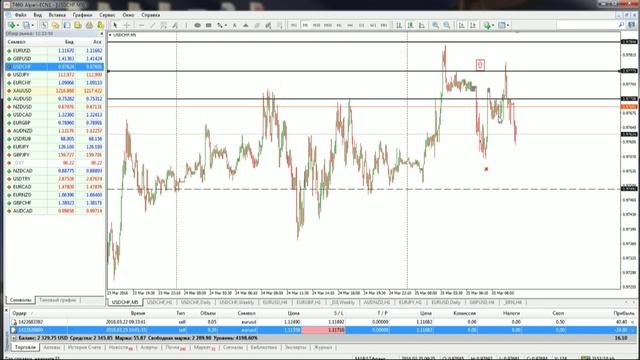Select the MN timeframe button

[384, 25]
